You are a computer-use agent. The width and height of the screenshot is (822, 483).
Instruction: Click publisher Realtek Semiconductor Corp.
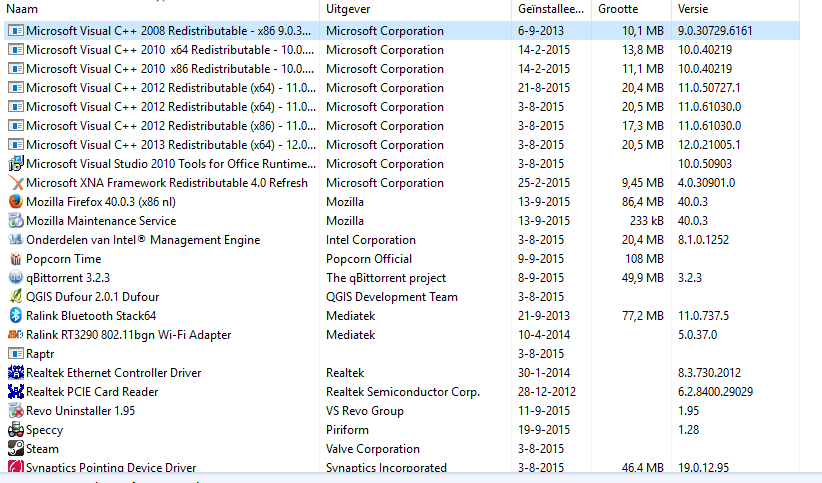[403, 392]
